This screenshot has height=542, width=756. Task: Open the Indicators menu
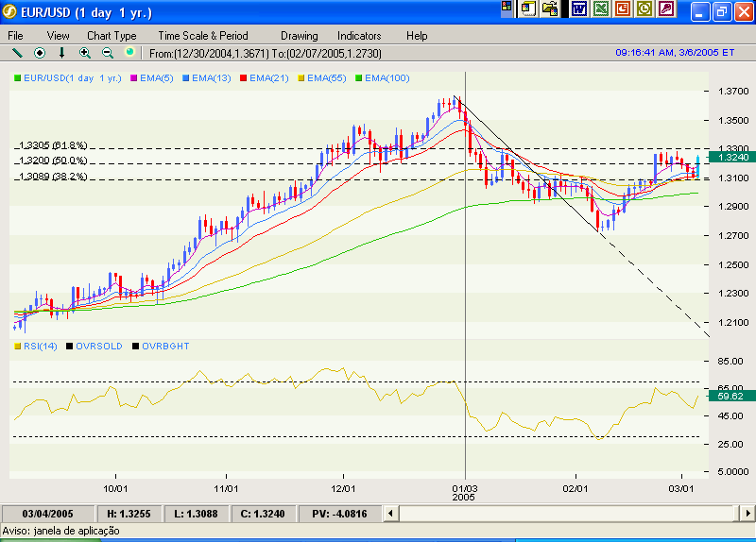click(359, 36)
